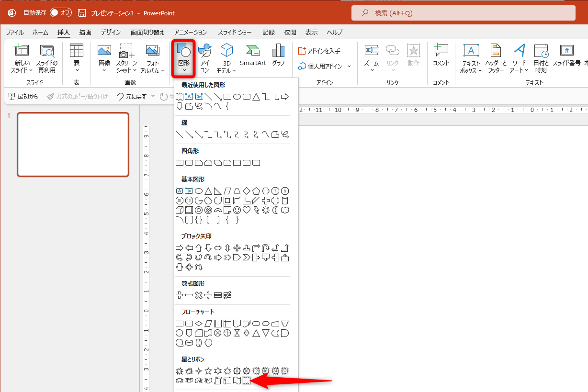Select the Cloud shape in Basic Shapes

click(x=285, y=210)
